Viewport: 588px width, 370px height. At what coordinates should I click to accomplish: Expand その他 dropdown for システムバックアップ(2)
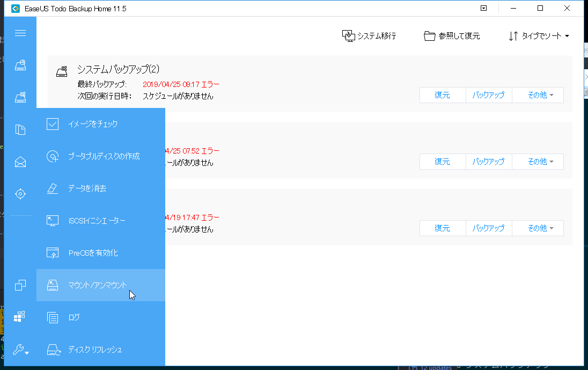tap(536, 95)
